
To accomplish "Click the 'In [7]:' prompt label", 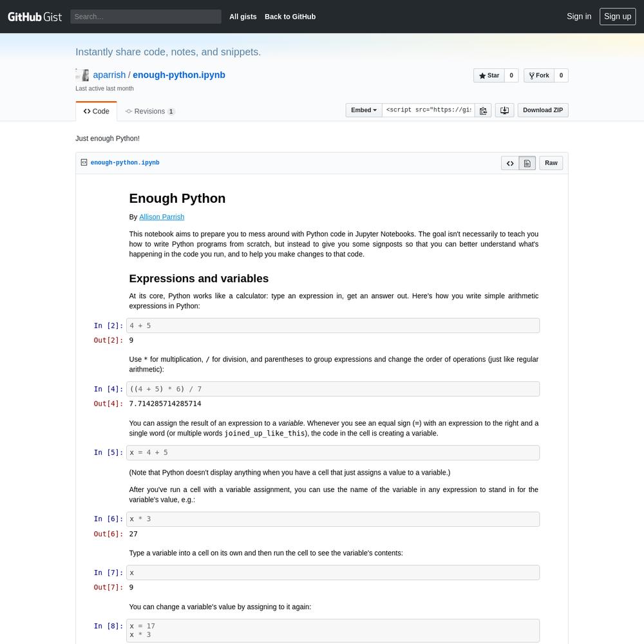I will point(108,573).
